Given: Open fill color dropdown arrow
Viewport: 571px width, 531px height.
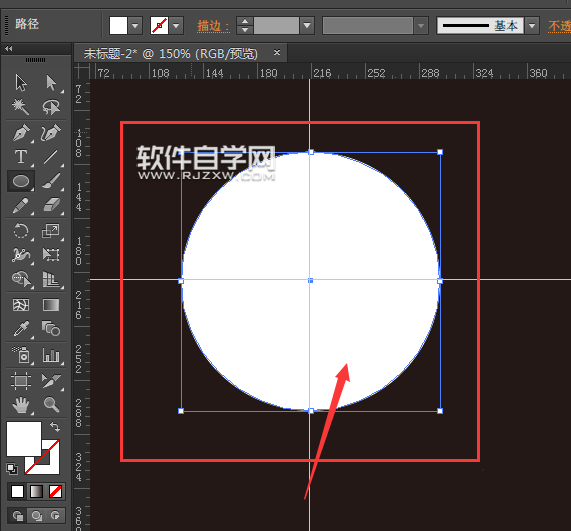Looking at the screenshot, I should (135, 25).
